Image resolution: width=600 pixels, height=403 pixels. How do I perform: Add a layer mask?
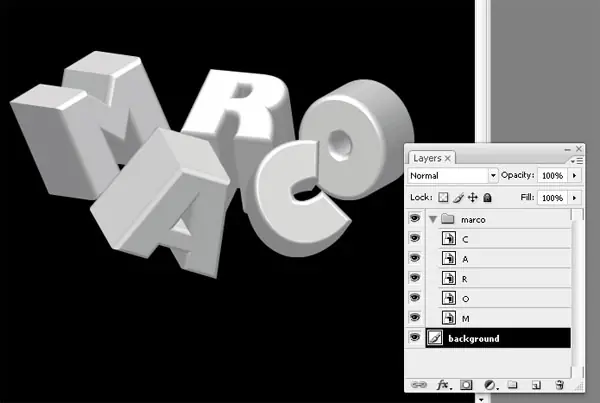tap(466, 384)
